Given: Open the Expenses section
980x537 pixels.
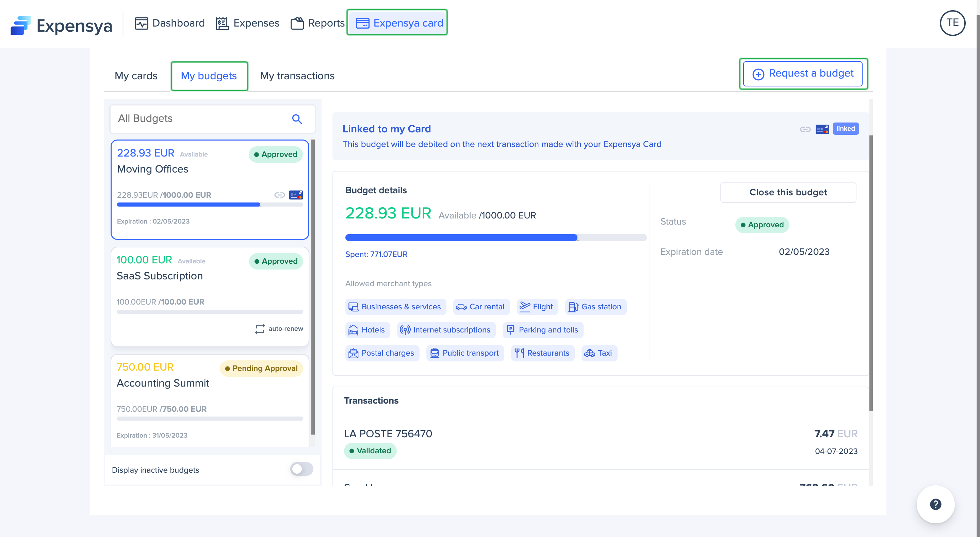Looking at the screenshot, I should [248, 23].
